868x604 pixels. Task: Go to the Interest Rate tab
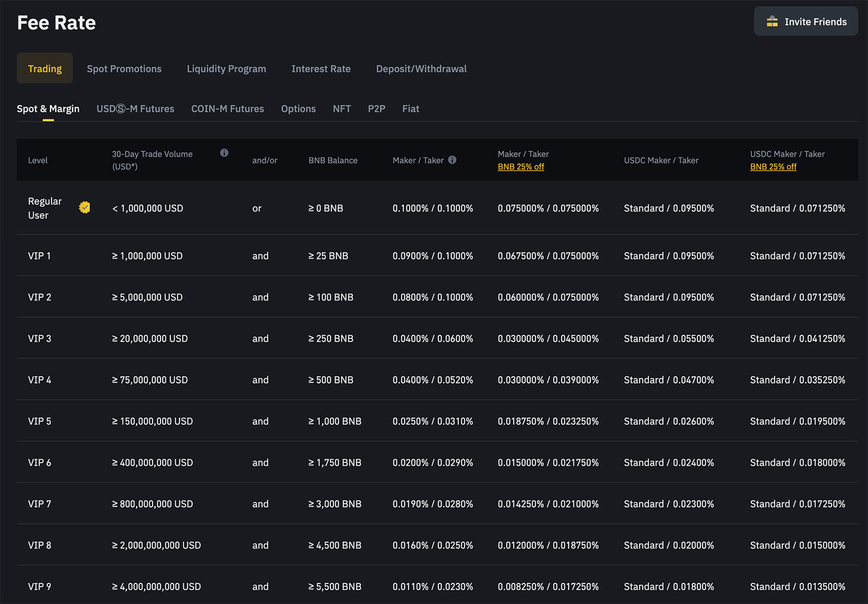click(321, 69)
